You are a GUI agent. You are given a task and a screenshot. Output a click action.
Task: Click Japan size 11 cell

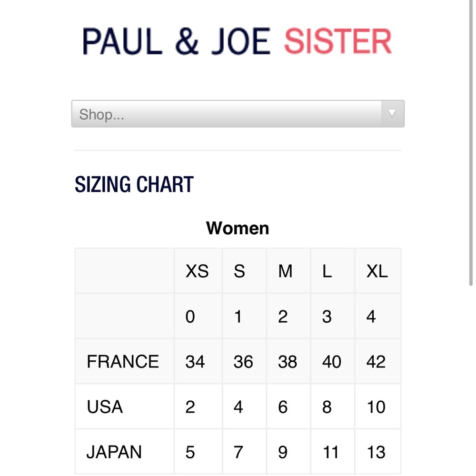click(332, 452)
